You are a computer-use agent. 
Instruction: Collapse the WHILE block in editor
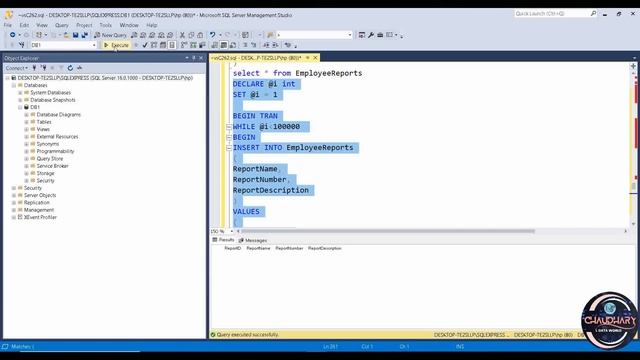229,127
